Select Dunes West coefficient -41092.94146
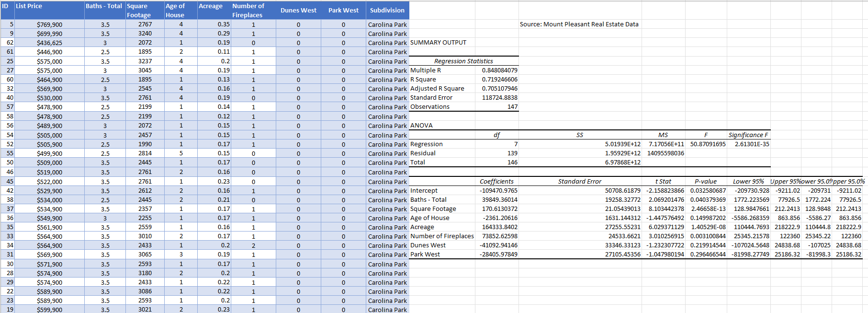 tap(499, 245)
